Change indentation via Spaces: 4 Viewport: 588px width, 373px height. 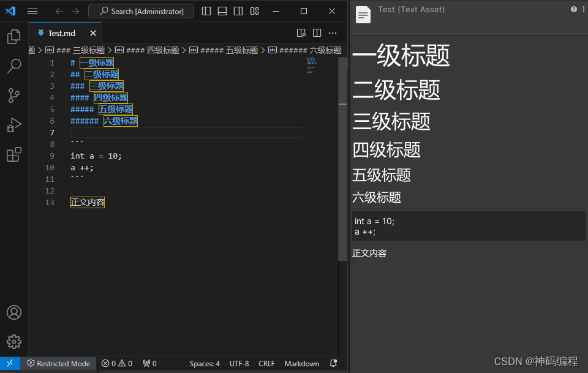coord(205,364)
